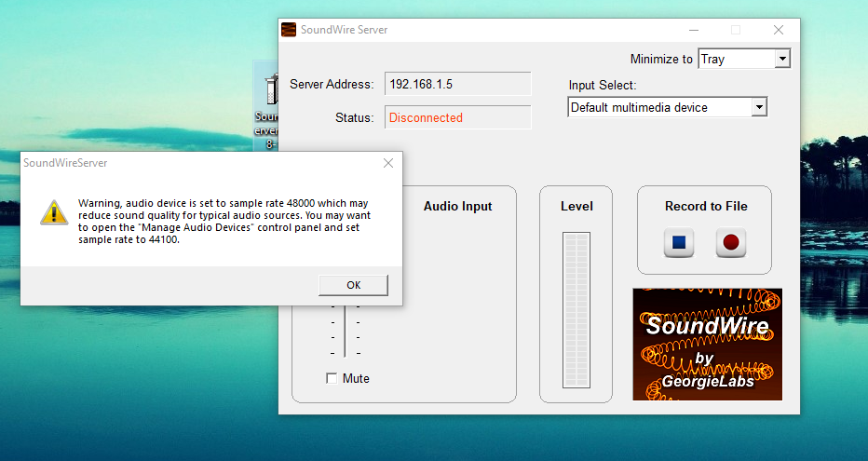Screen dimensions: 868x461
Task: Click the warning message text about sample rate
Action: (x=224, y=222)
